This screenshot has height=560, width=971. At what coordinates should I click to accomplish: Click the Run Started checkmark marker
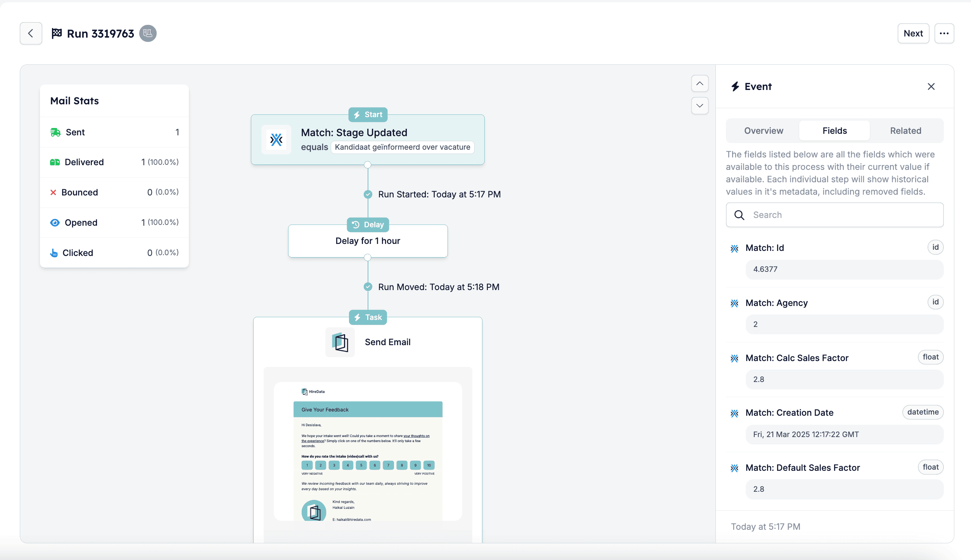point(368,194)
